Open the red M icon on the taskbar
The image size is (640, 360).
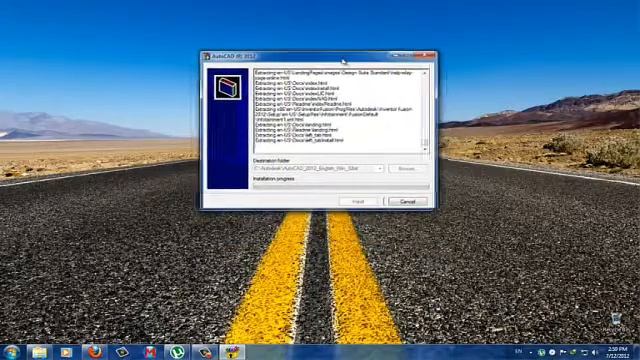(150, 352)
